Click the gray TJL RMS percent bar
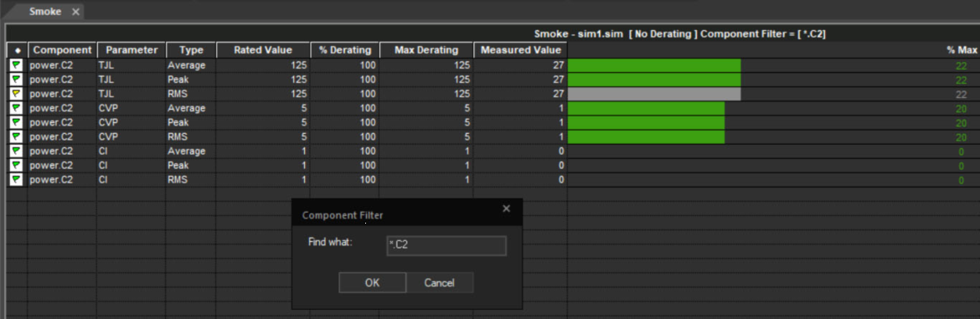This screenshot has height=319, width=980. click(x=653, y=94)
